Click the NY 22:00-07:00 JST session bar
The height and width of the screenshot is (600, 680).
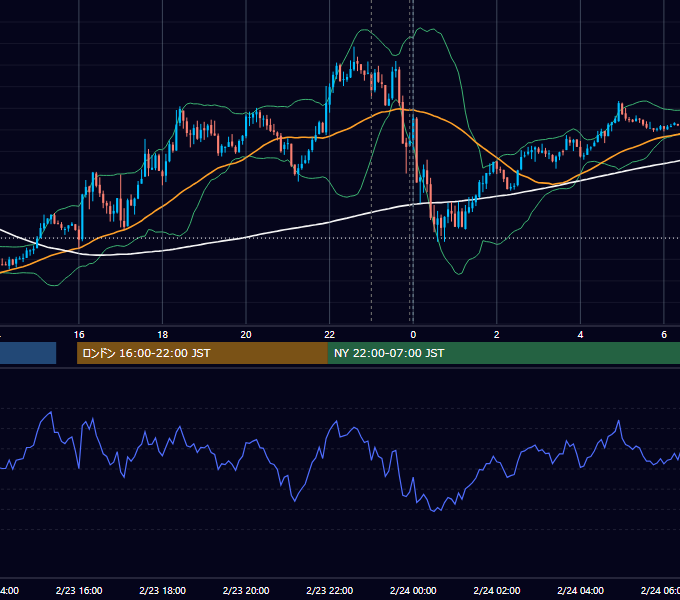pyautogui.click(x=503, y=353)
